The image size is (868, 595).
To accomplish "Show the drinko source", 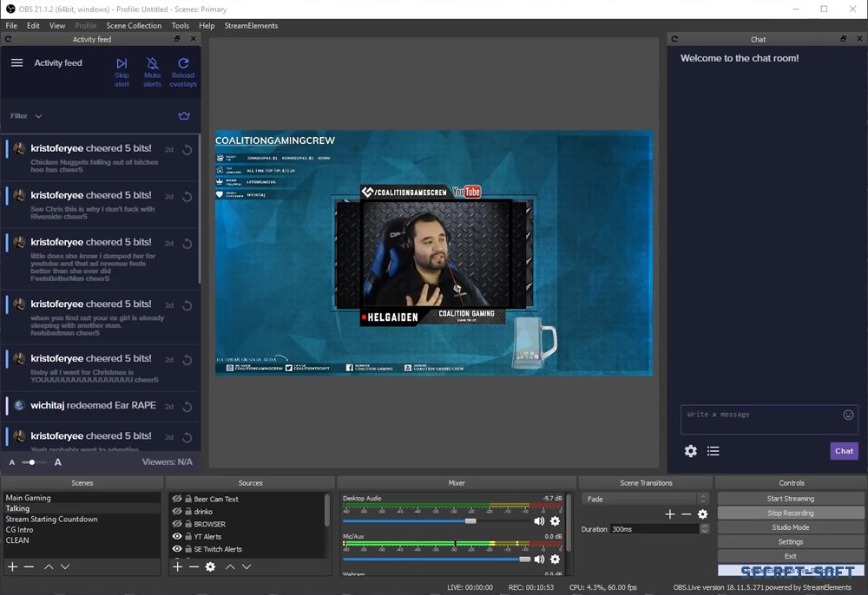I will point(177,511).
